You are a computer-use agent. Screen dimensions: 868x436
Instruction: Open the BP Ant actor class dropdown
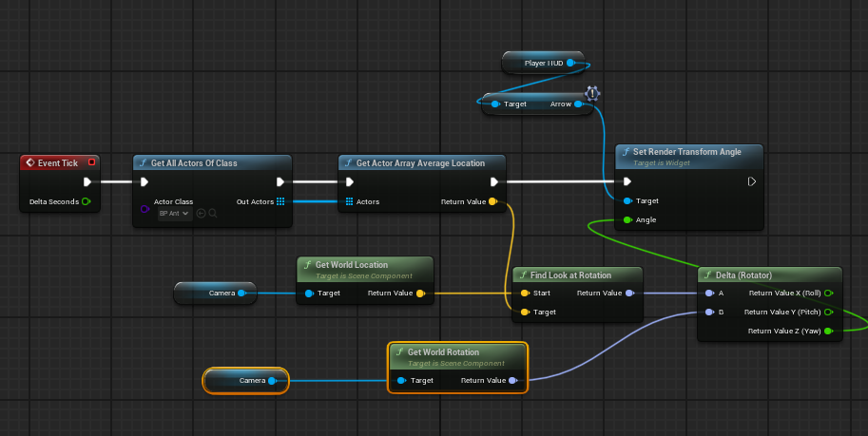coord(174,213)
